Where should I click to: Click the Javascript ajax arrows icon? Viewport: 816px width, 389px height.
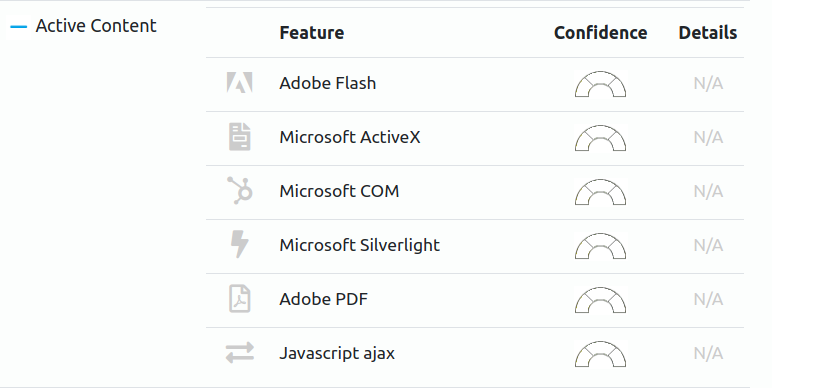tap(240, 353)
